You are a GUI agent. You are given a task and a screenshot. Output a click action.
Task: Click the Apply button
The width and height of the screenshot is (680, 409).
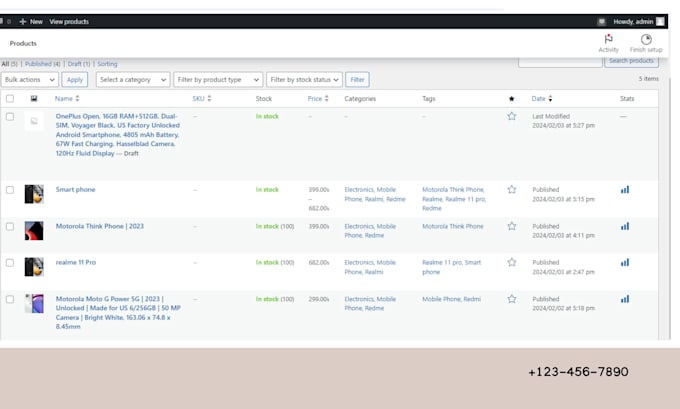75,80
